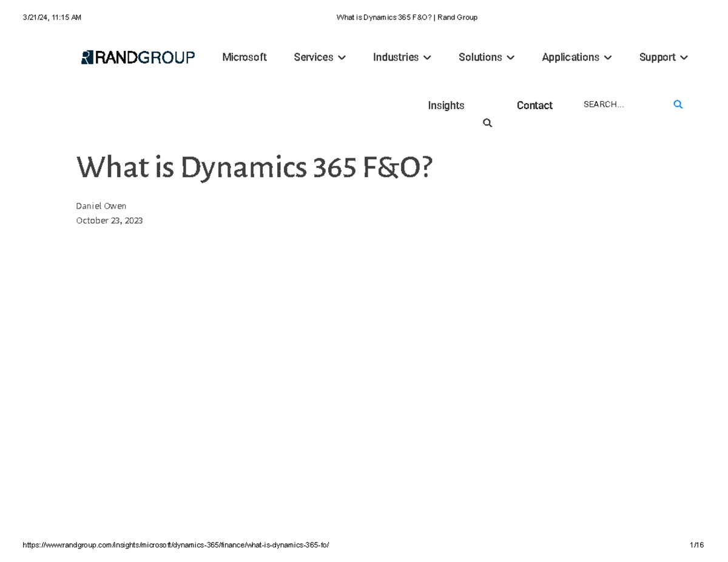
Task: Click the page URL in the footer
Action: [x=176, y=545]
